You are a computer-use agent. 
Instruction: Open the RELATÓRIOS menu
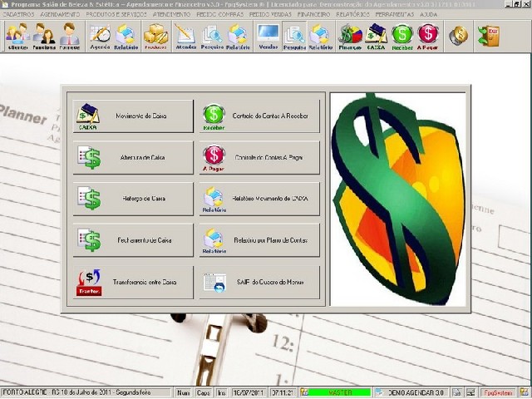352,15
